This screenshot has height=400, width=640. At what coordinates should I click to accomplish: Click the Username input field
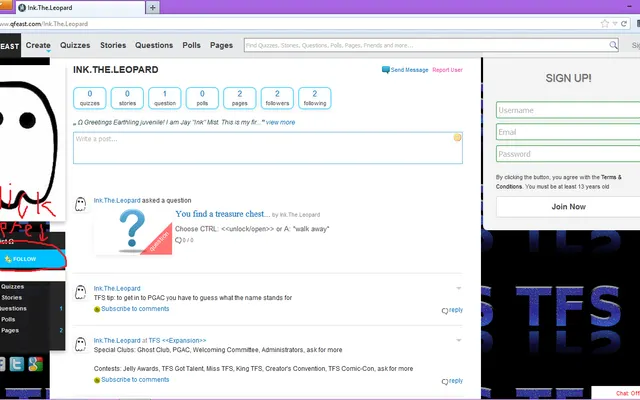click(x=568, y=110)
